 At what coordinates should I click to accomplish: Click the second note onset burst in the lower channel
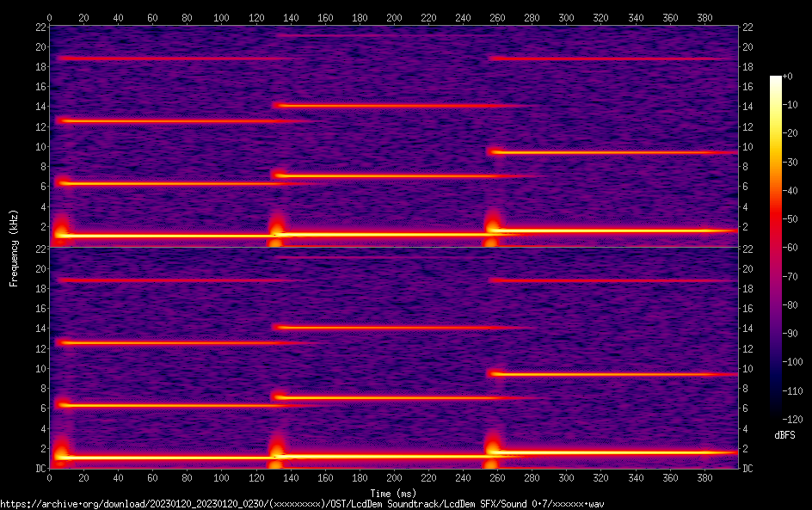pyautogui.click(x=276, y=451)
